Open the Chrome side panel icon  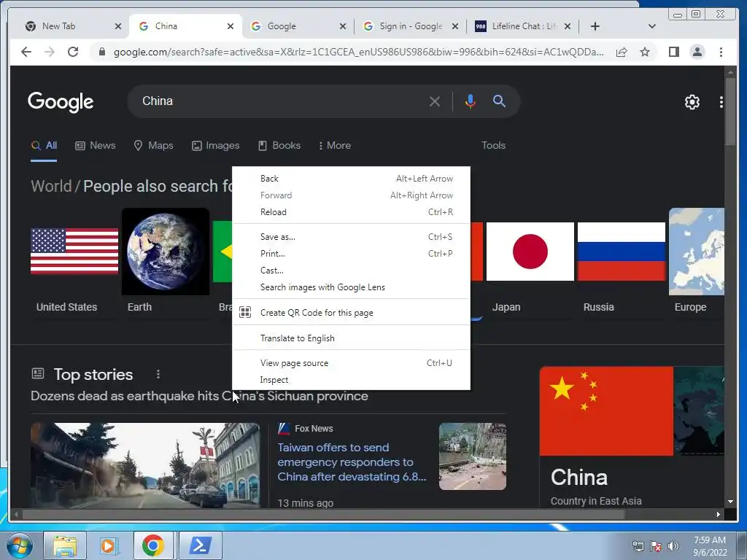(673, 52)
